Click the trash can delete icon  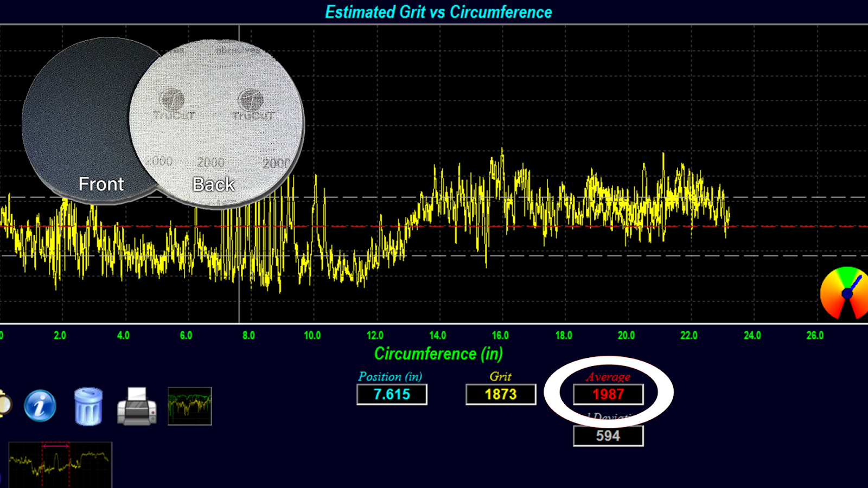88,406
